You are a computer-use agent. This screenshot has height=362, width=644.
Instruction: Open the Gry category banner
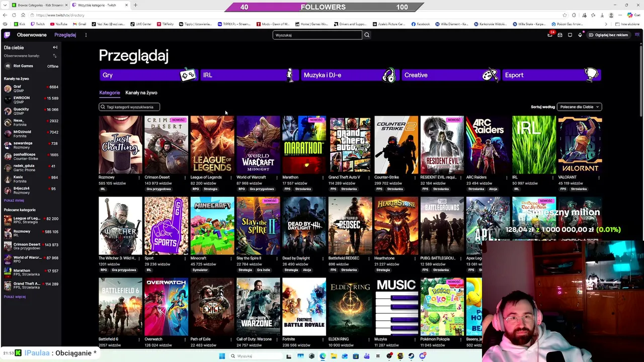click(148, 75)
